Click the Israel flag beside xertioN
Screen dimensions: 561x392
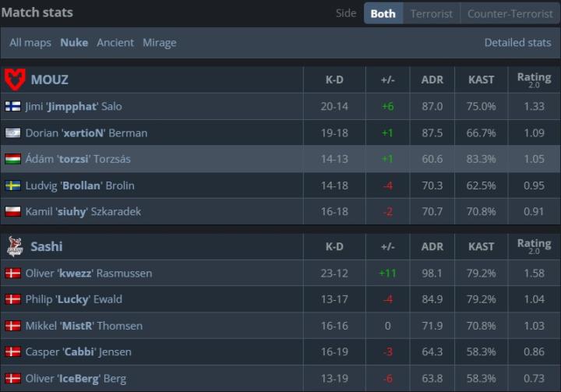(13, 133)
